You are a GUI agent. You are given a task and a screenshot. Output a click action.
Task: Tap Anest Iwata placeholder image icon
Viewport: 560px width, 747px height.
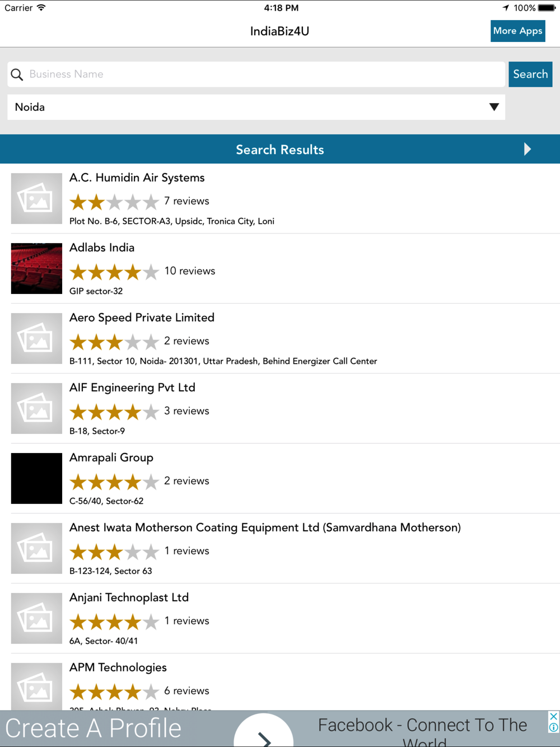[x=36, y=549]
